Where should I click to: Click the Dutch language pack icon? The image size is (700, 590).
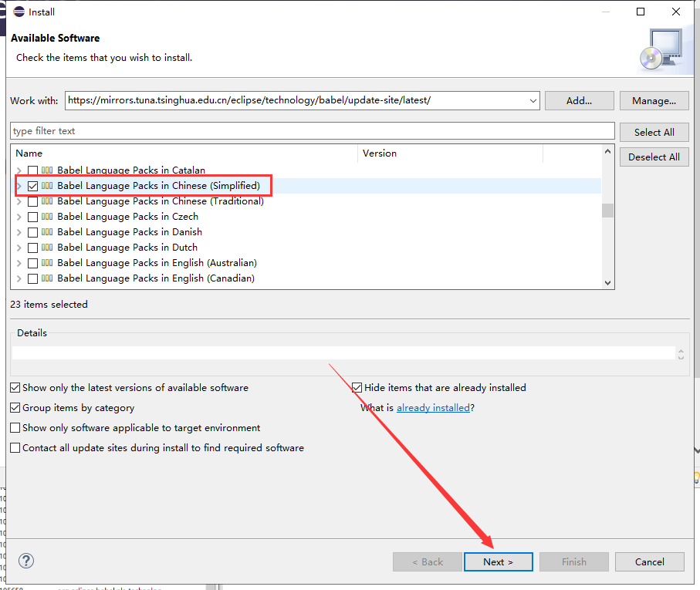[x=47, y=248]
